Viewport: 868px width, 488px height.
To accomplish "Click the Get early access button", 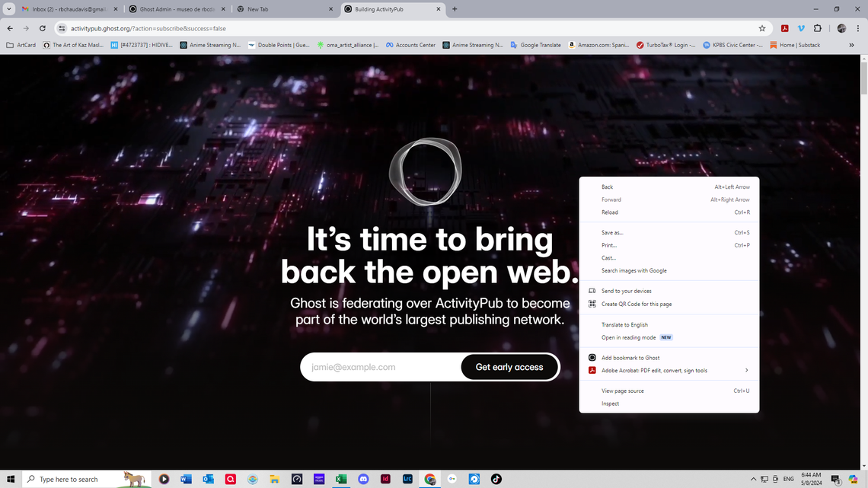I will click(x=509, y=367).
